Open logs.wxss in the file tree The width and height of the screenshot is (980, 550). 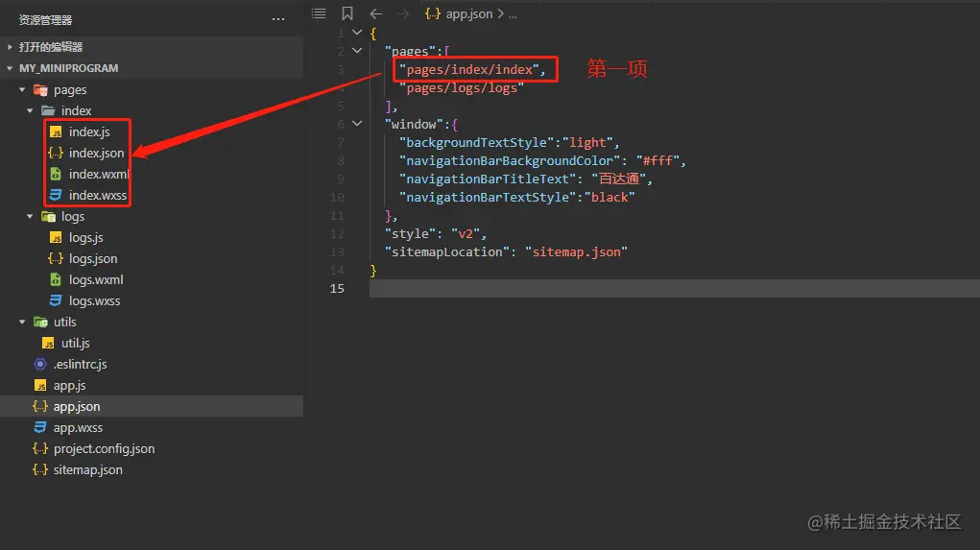click(x=94, y=300)
